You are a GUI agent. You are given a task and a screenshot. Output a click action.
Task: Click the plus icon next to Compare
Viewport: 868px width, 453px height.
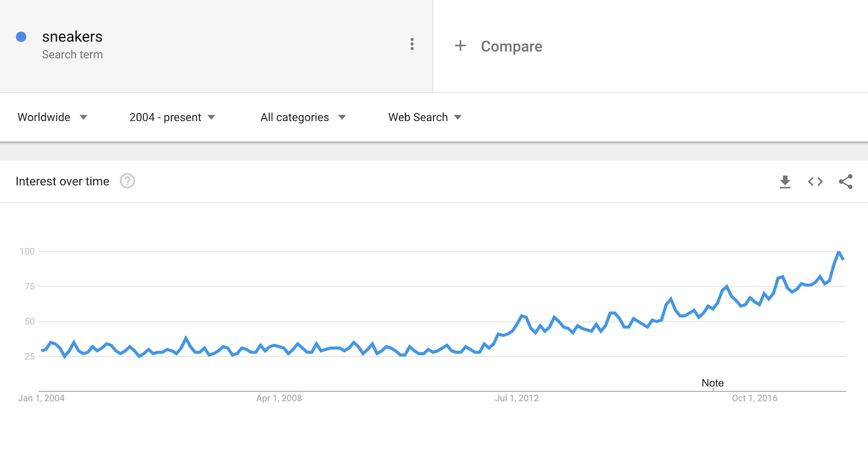460,46
